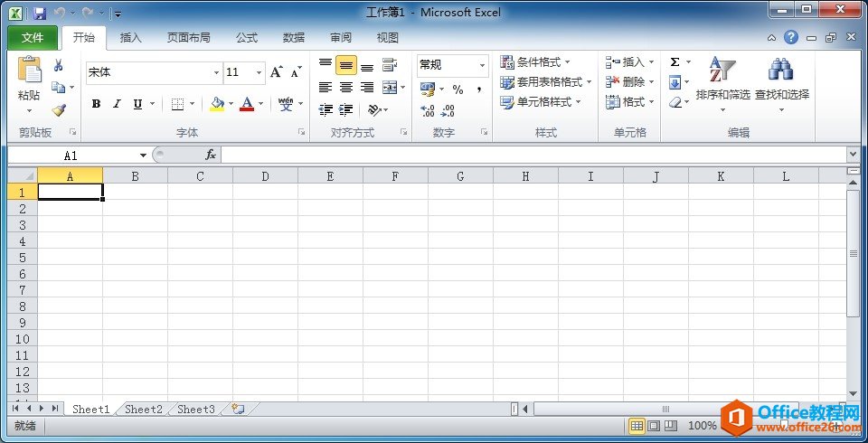The image size is (868, 443).
Task: Decrease indent in alignment group
Action: pos(325,109)
